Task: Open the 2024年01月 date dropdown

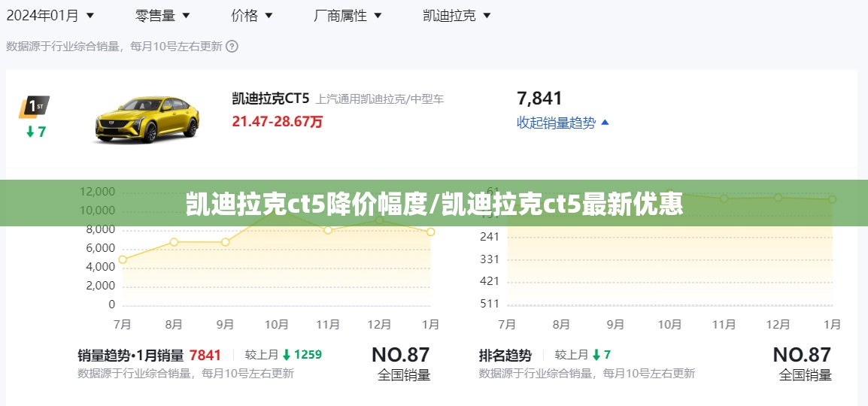Action: click(x=50, y=16)
